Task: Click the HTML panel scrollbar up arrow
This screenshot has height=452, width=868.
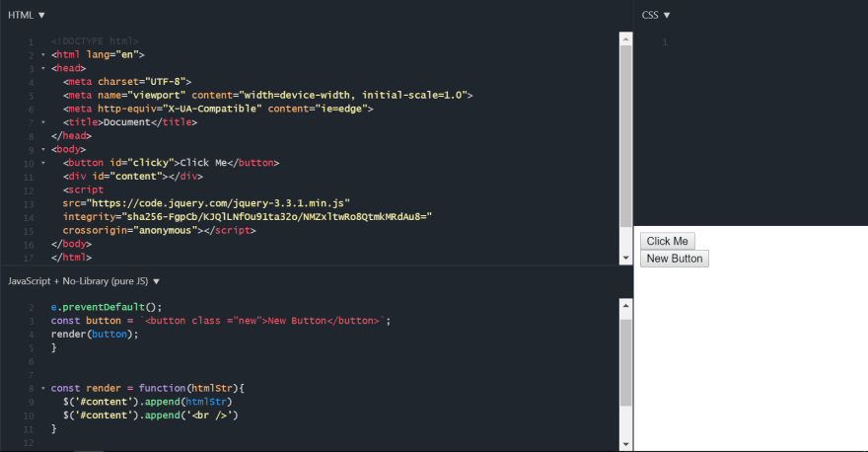Action: pos(626,38)
